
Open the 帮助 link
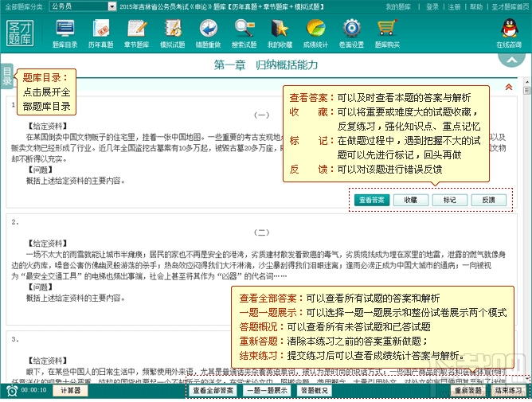pos(476,7)
